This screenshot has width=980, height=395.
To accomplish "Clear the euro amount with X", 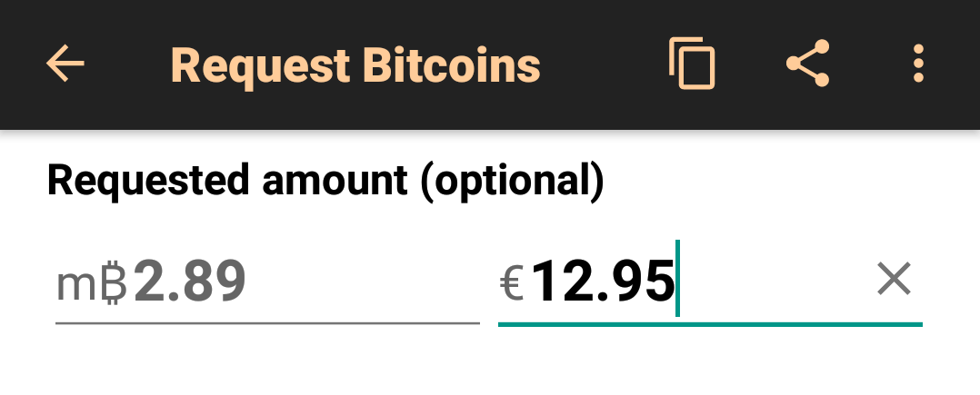I will 895,278.
